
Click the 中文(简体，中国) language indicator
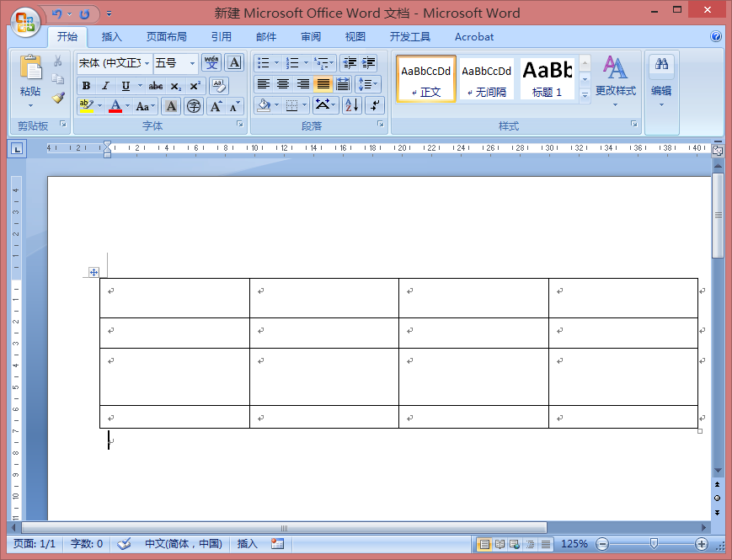[x=184, y=544]
